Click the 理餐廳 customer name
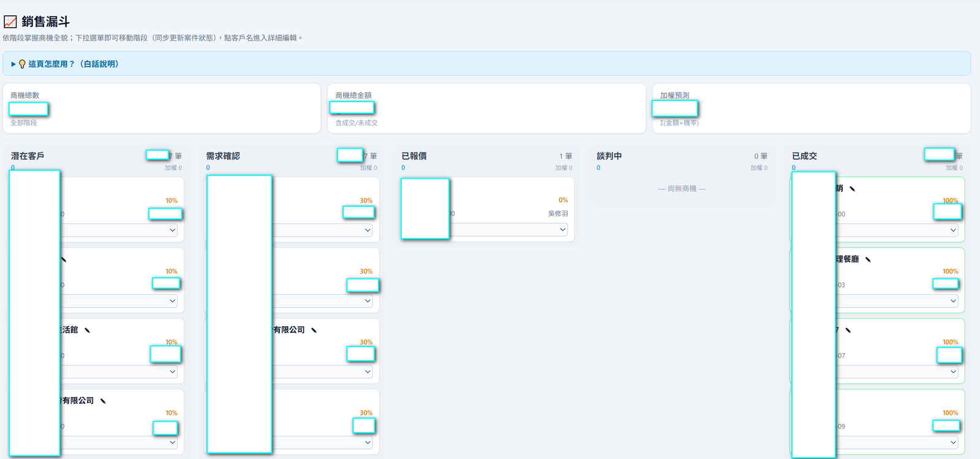Screen dimensions: 980x459 848,259
